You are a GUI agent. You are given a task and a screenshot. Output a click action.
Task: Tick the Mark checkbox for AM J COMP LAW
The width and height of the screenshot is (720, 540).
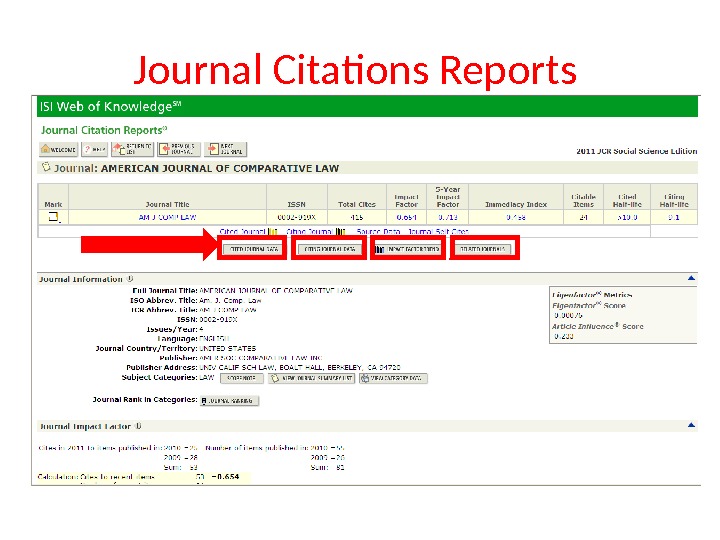53,217
